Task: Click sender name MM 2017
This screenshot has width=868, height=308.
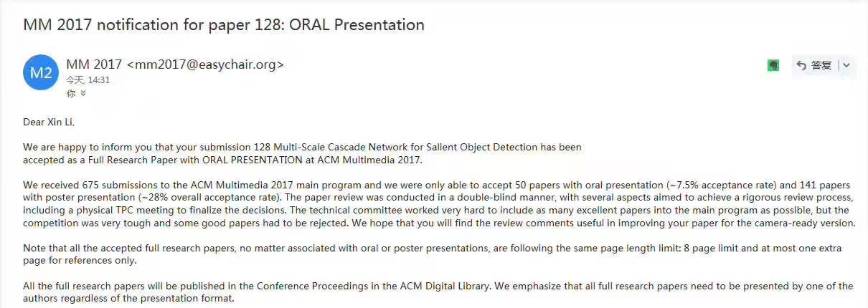Action: click(x=94, y=64)
